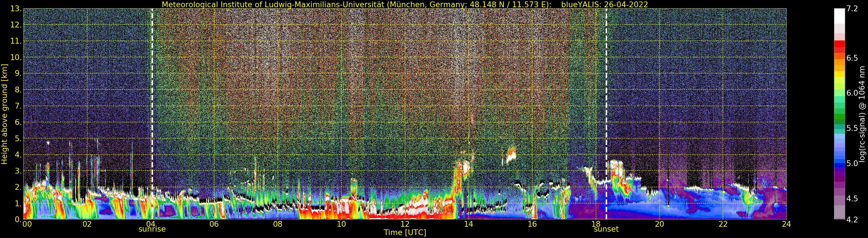The width and height of the screenshot is (868, 238).
Task: Click the colorbar tick label 6.0
Action: click(852, 93)
